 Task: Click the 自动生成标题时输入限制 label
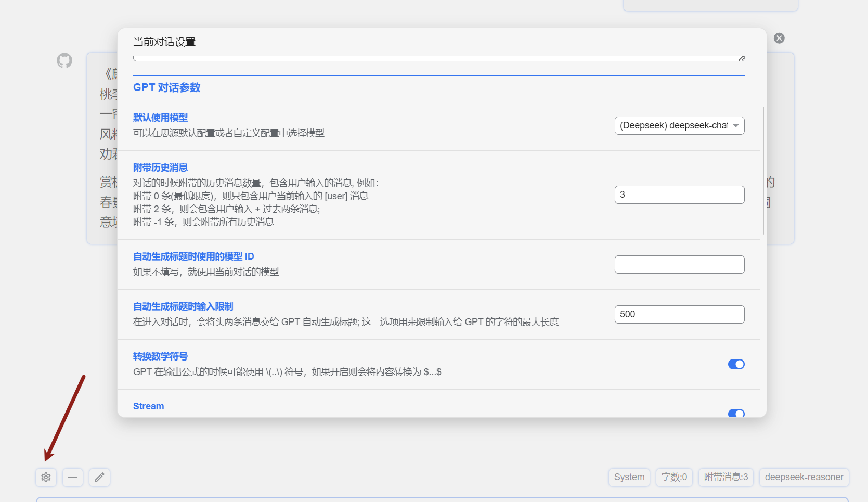tap(183, 306)
